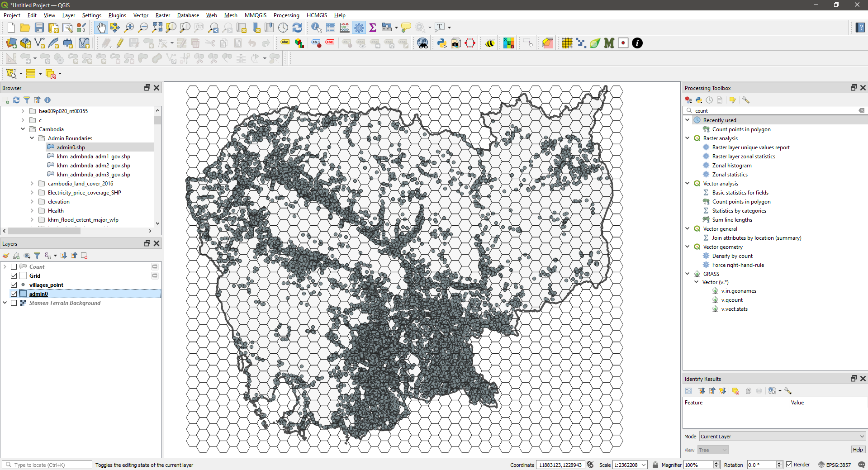The image size is (868, 470).
Task: Click the Processing Toolbox options wrench icon
Action: [746, 100]
